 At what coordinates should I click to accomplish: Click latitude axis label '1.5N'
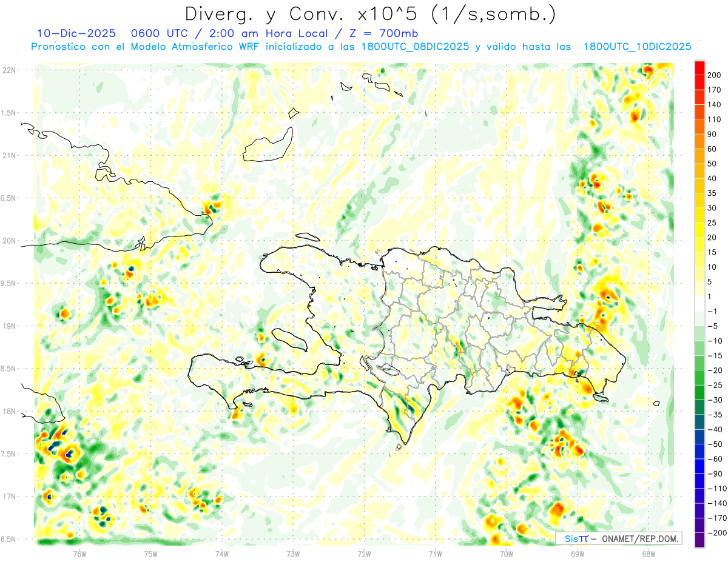tap(9, 113)
